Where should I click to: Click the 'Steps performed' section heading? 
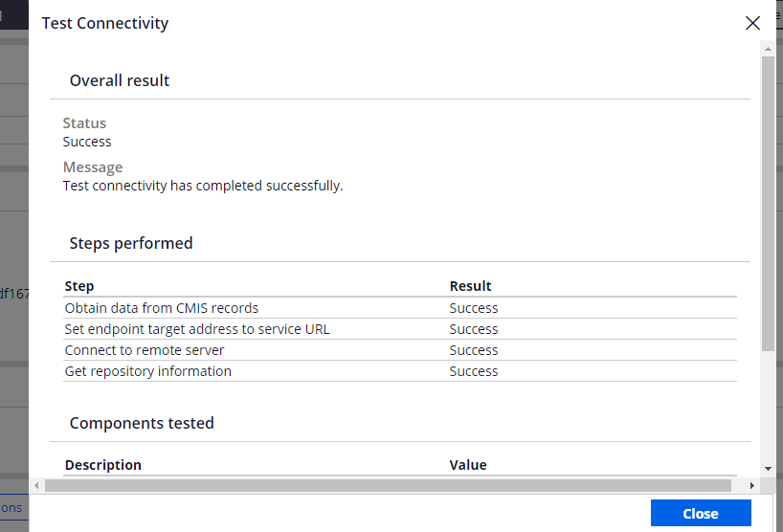pyautogui.click(x=131, y=244)
